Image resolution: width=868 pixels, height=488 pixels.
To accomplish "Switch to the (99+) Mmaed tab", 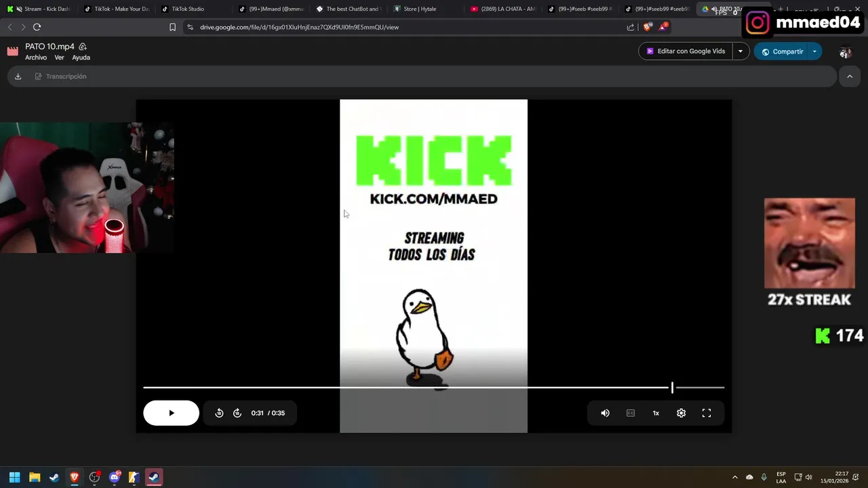I will click(271, 9).
